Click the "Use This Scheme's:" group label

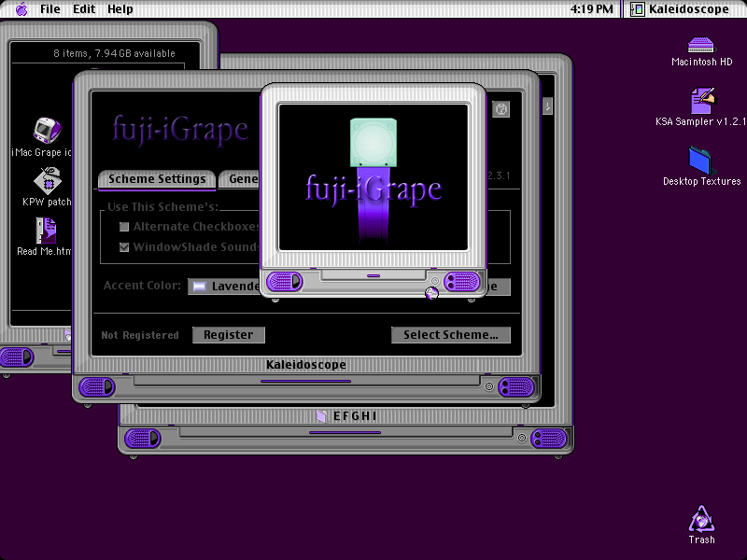coord(162,206)
